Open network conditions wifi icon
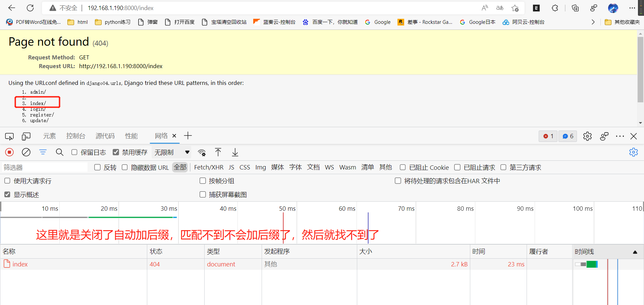The height and width of the screenshot is (305, 644). (x=202, y=153)
